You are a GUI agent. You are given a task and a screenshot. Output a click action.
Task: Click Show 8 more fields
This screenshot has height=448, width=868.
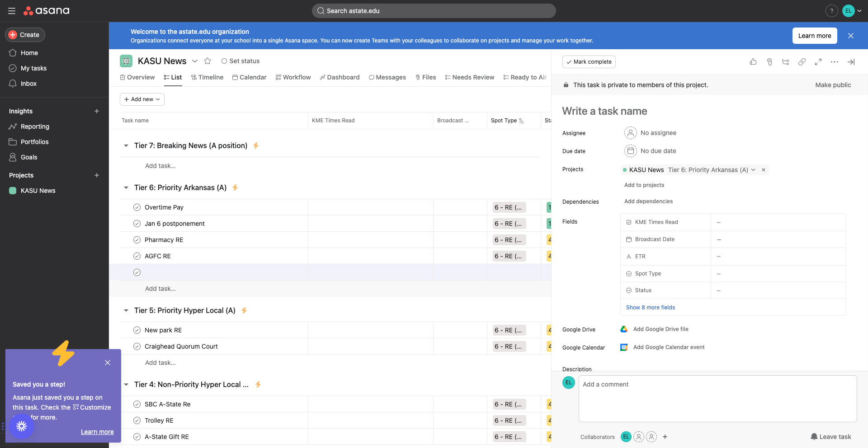[650, 308]
